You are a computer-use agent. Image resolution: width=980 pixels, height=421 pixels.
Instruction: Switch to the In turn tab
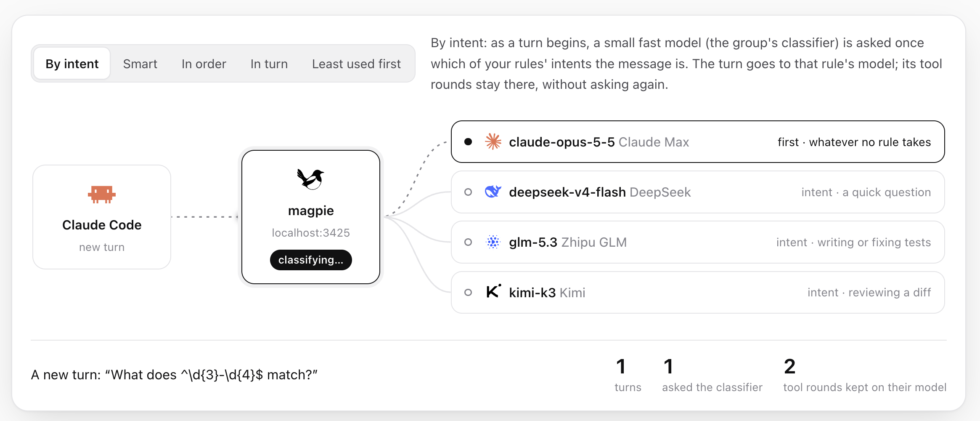pyautogui.click(x=269, y=64)
